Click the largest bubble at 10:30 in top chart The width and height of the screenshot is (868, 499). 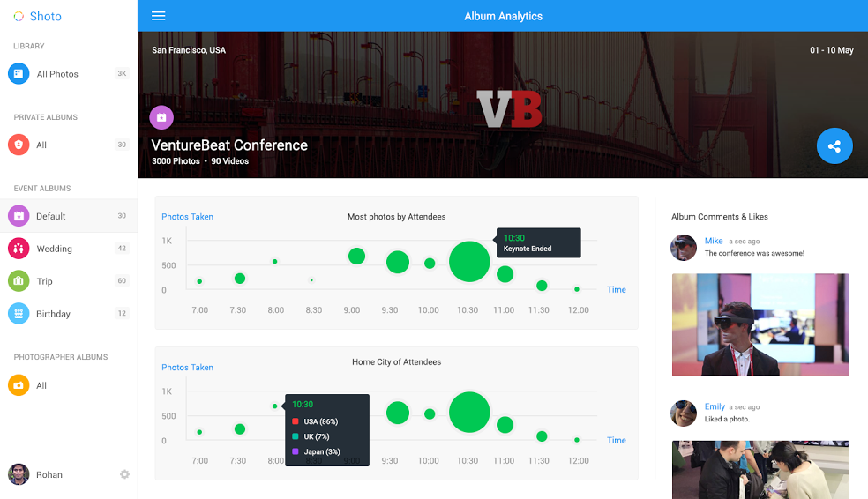(x=469, y=262)
